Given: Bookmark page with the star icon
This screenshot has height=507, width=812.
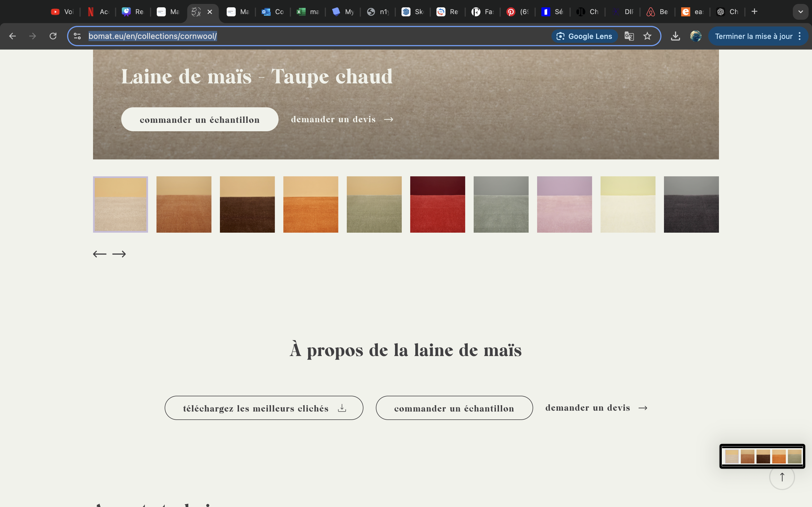Looking at the screenshot, I should (x=647, y=36).
